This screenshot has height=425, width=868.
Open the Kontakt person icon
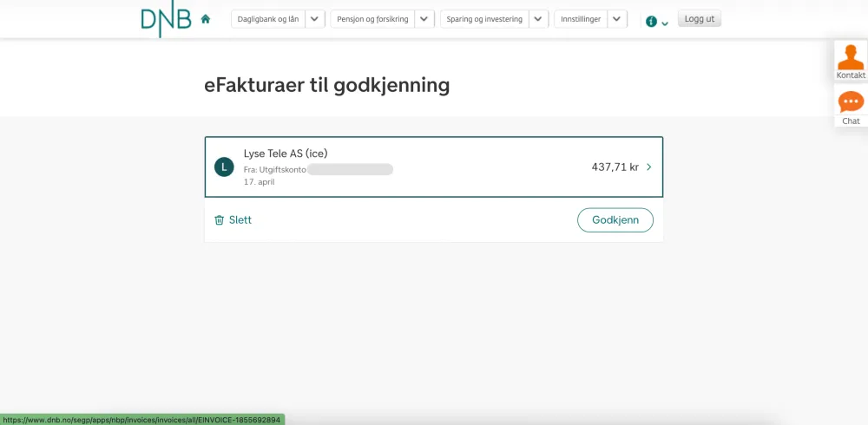click(x=851, y=58)
